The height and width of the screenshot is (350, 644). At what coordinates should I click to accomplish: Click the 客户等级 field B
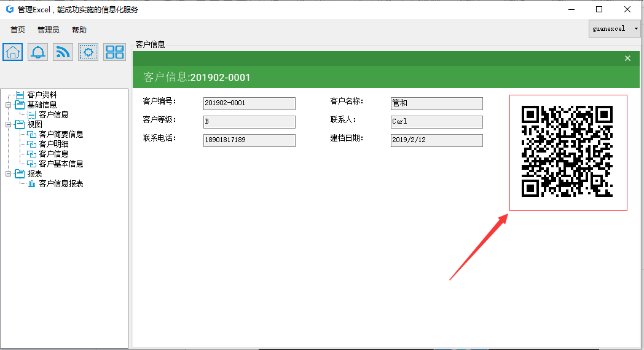pyautogui.click(x=249, y=122)
